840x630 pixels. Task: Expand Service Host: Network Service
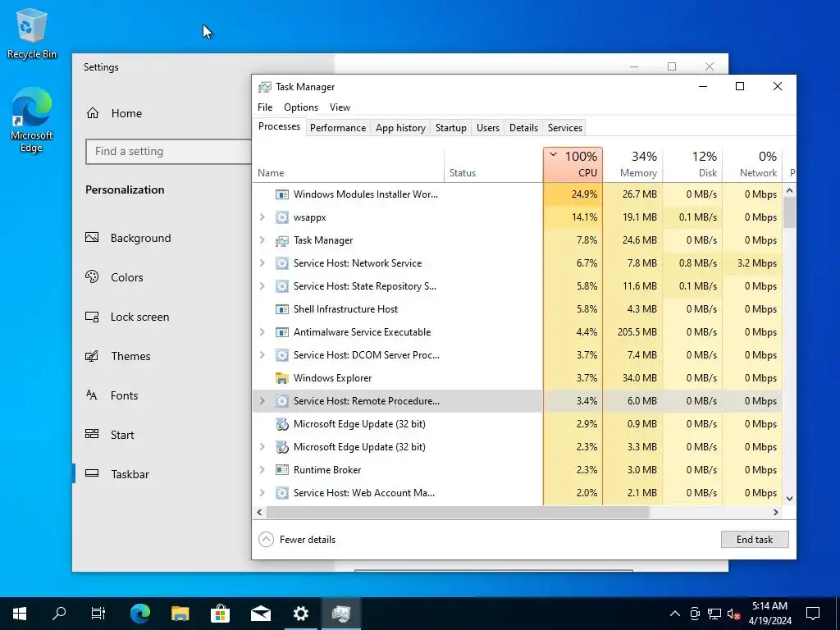[262, 263]
